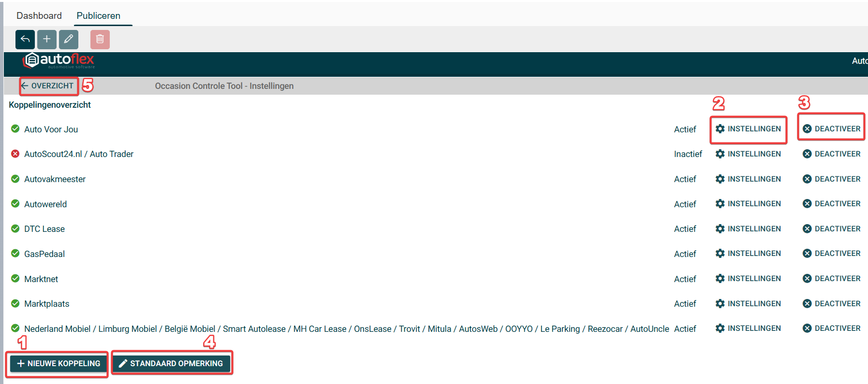Open Instellingen for AutoScout24.nl / Auto Trader

(x=748, y=154)
